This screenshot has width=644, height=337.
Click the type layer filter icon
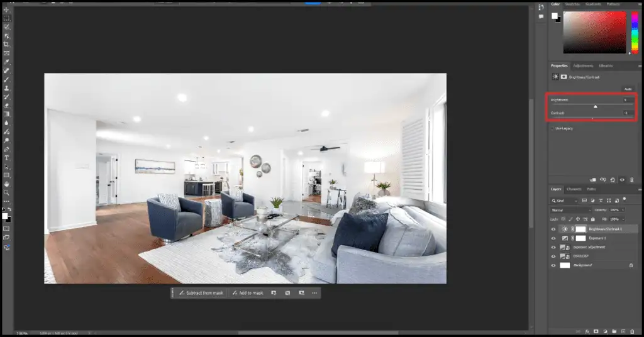pos(601,201)
